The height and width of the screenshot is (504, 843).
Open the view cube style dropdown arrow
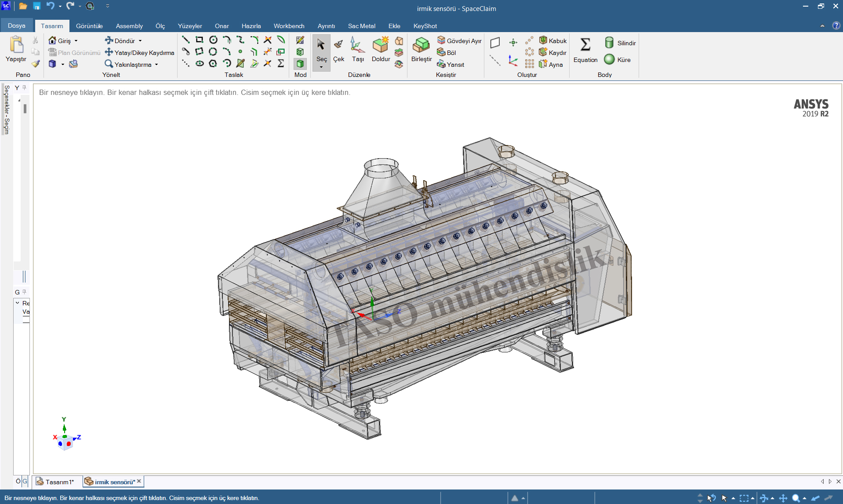tap(63, 65)
